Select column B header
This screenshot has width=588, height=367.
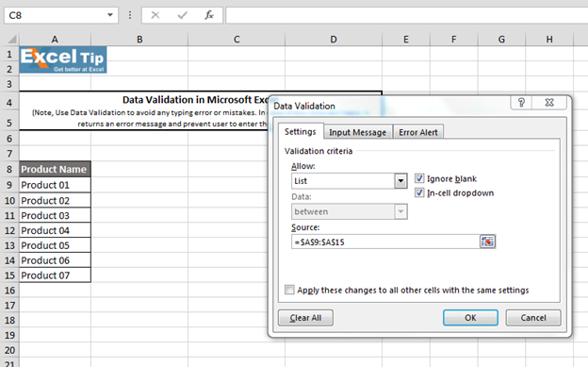139,39
